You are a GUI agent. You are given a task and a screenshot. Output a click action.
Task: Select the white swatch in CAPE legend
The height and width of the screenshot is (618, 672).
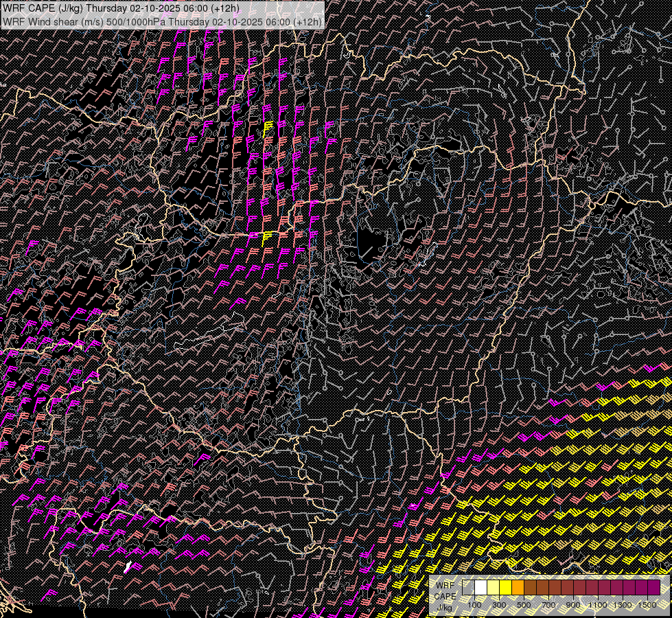(480, 587)
